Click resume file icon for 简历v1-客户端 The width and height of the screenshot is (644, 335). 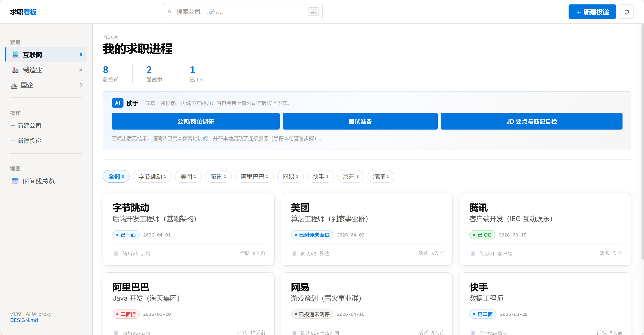point(473,253)
